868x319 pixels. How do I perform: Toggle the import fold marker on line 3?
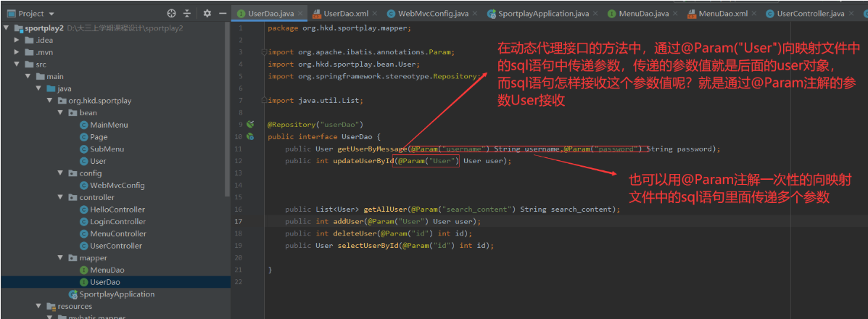[x=265, y=52]
